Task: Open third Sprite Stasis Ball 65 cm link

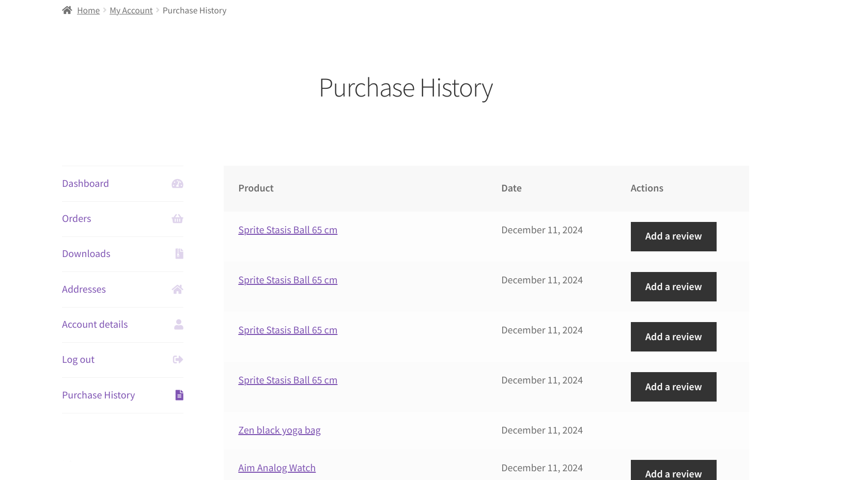Action: point(288,330)
